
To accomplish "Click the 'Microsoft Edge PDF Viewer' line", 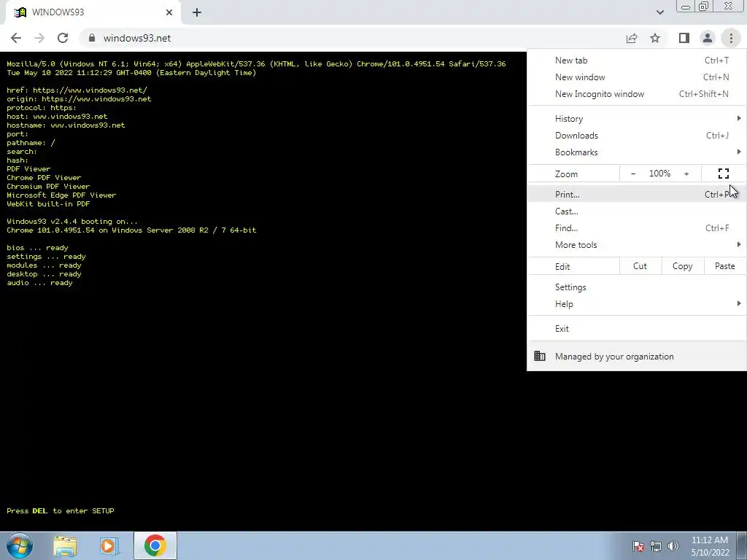I will [61, 195].
